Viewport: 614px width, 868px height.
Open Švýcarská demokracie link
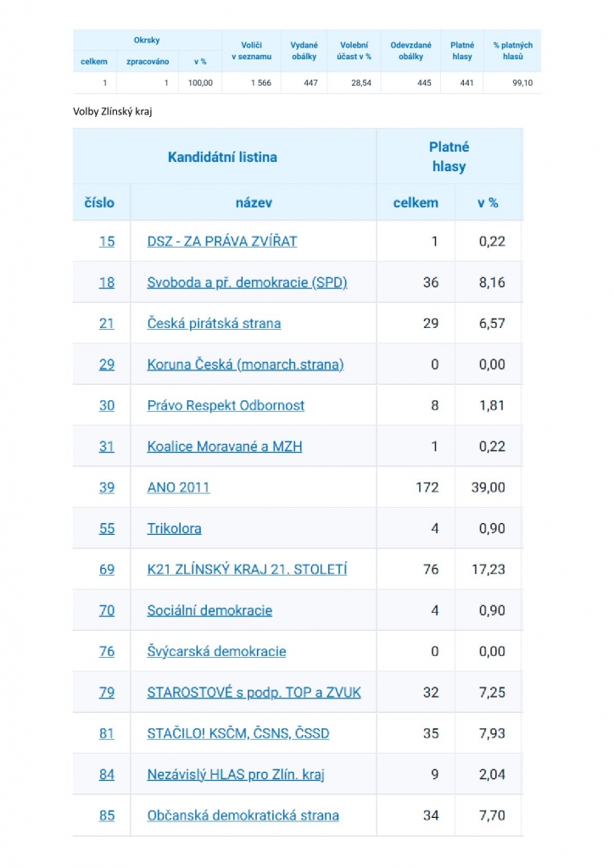click(x=216, y=652)
